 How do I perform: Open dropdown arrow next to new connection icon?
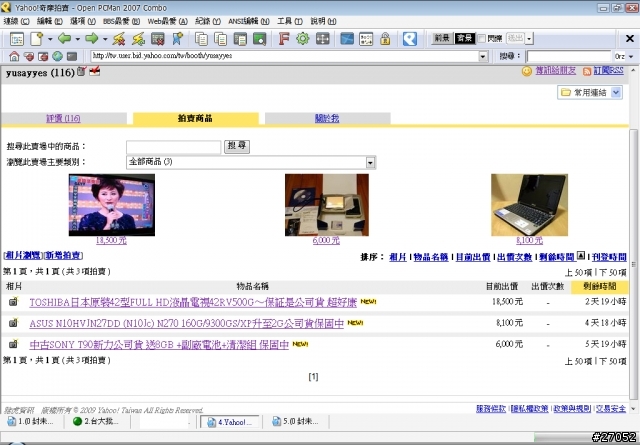50,39
